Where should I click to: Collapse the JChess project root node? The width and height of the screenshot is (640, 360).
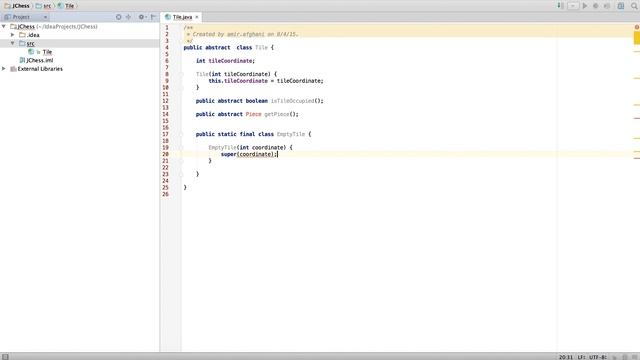click(4, 27)
